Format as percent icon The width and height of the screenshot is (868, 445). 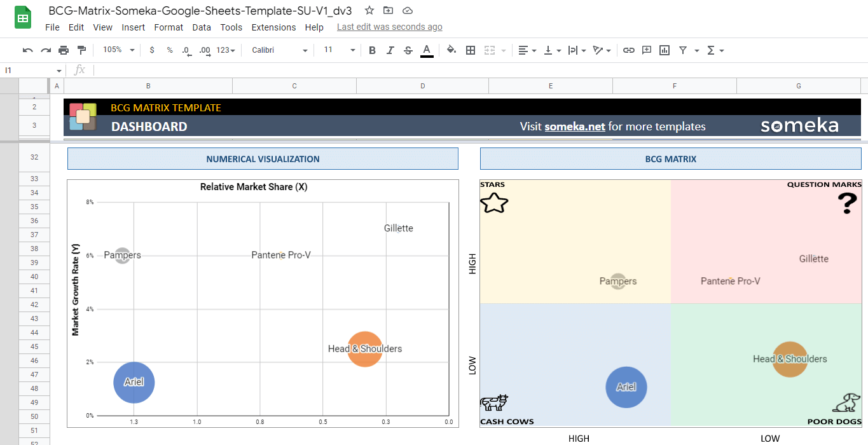(170, 50)
